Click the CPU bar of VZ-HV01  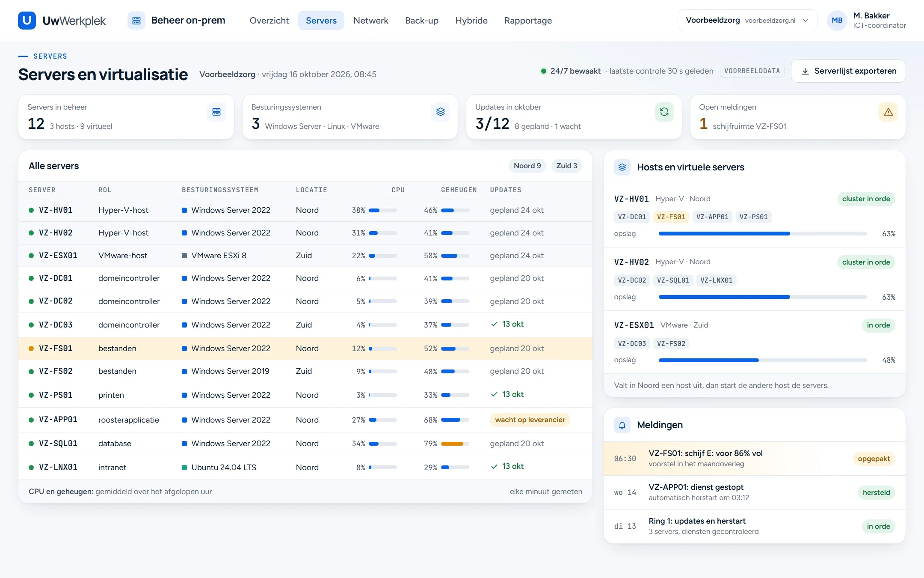pos(383,210)
